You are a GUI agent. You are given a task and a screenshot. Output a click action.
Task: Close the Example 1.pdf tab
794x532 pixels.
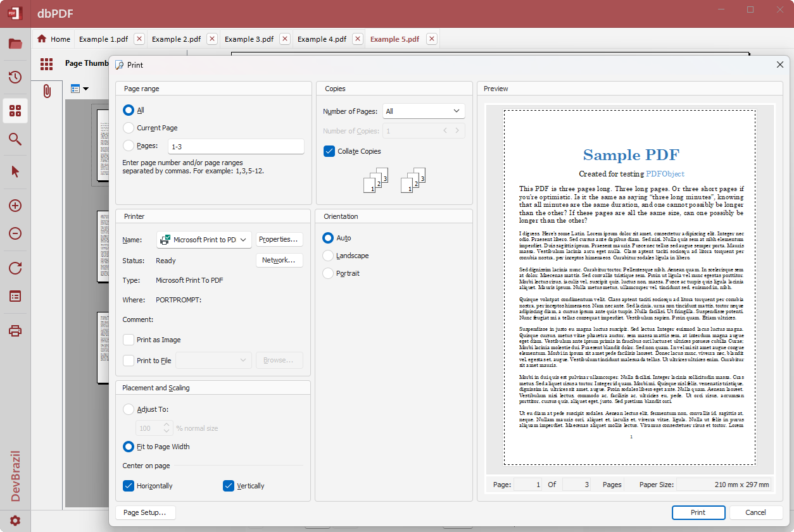[x=139, y=39]
